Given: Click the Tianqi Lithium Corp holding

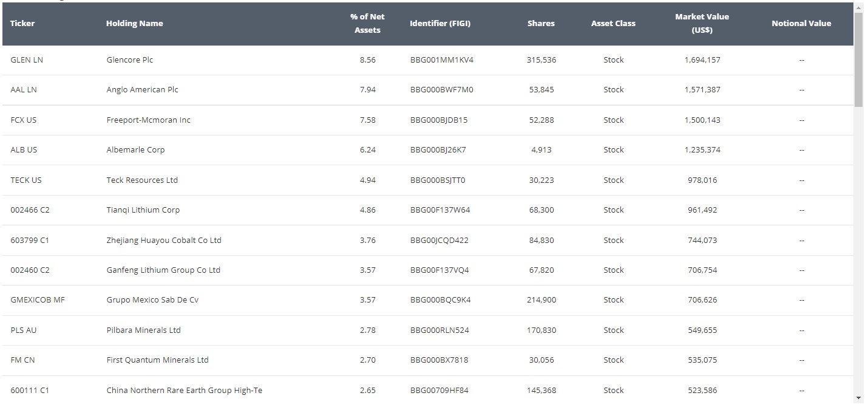Looking at the screenshot, I should [143, 210].
